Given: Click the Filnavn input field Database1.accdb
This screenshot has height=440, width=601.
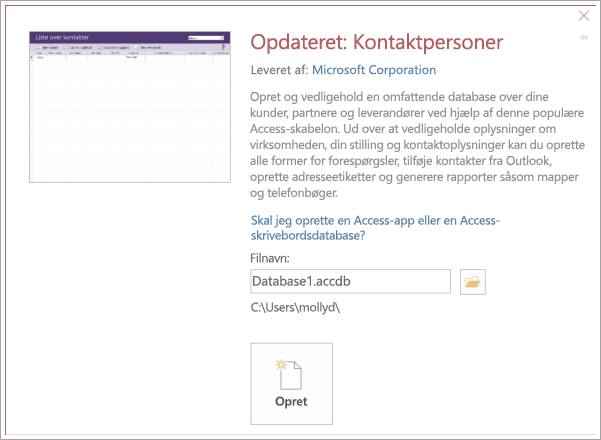Looking at the screenshot, I should tap(350, 281).
